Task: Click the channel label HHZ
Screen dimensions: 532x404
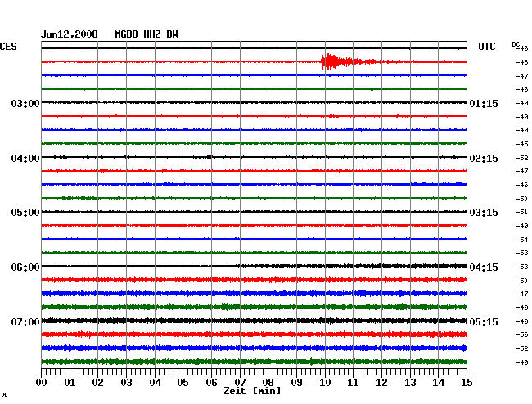Action: click(152, 34)
